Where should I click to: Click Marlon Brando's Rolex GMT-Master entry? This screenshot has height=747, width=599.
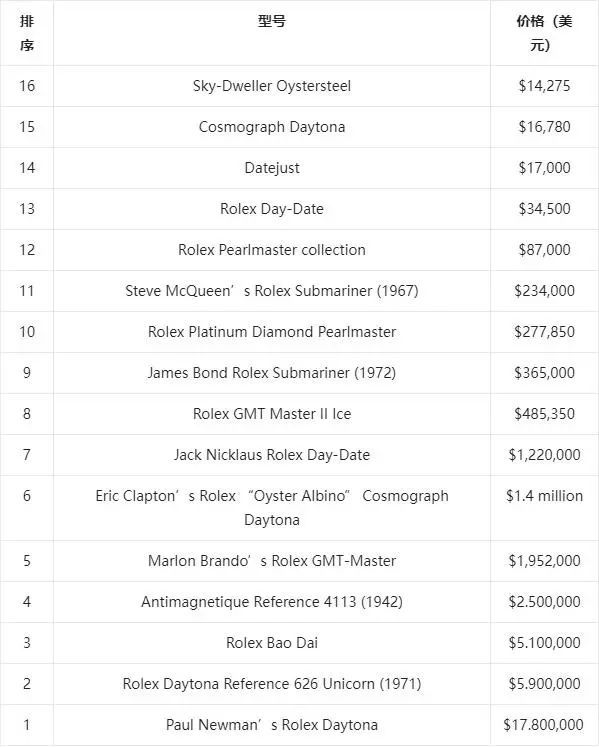click(x=272, y=560)
